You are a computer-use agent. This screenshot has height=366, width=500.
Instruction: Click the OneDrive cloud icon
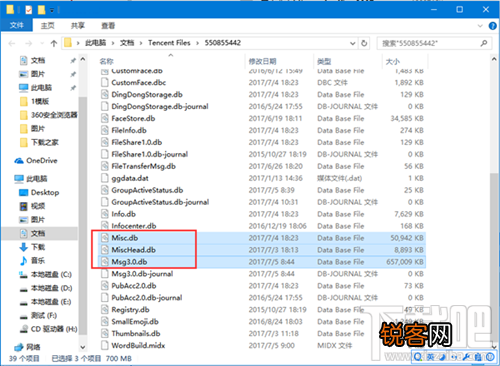point(19,161)
